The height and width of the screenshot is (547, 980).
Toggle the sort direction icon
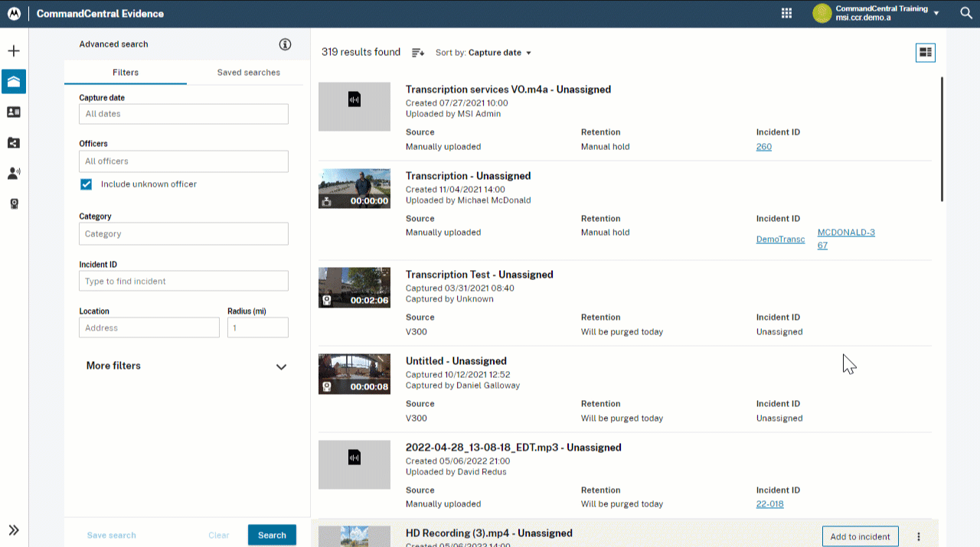click(x=417, y=53)
